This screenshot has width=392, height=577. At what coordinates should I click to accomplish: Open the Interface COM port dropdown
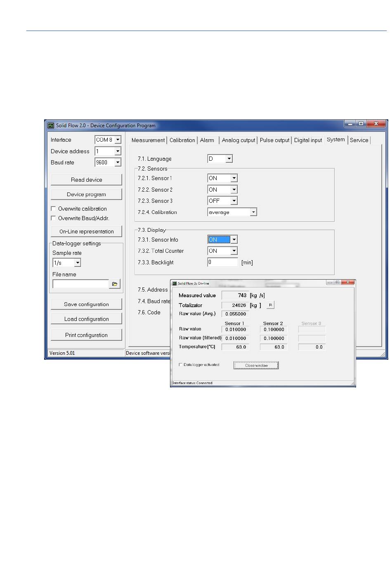pyautogui.click(x=118, y=140)
